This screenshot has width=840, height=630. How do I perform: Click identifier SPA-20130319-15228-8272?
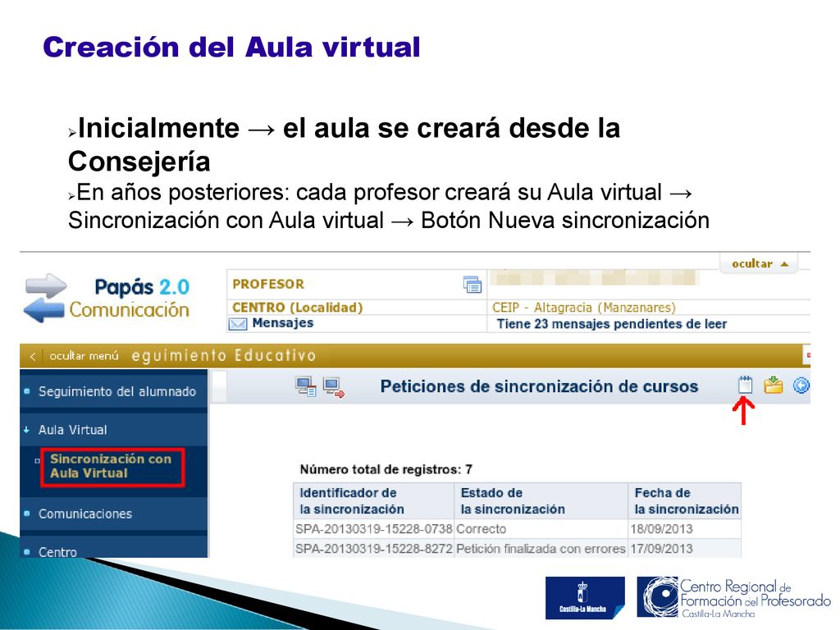click(374, 549)
